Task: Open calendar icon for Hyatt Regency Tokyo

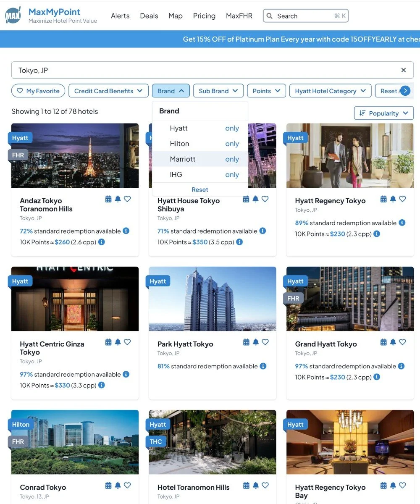Action: click(383, 199)
